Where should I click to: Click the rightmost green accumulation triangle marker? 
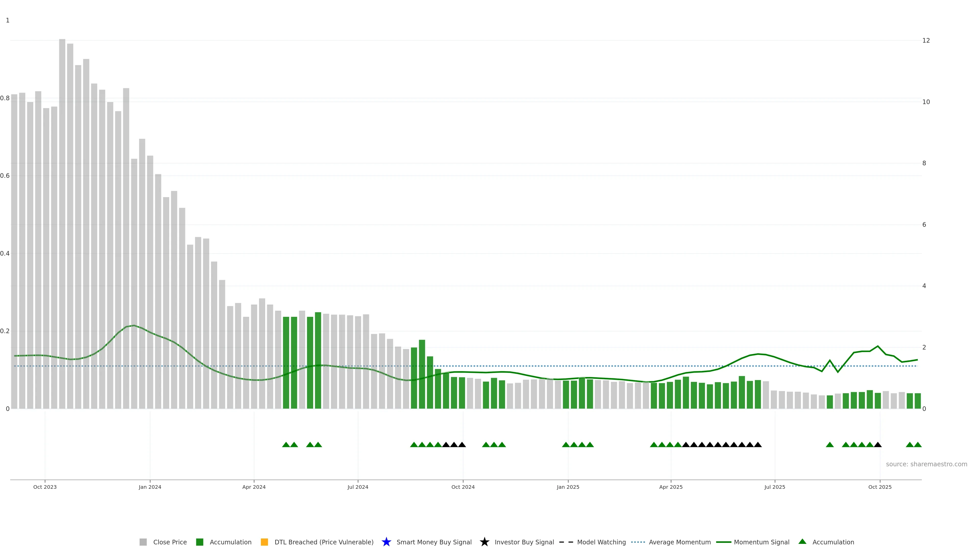918,445
